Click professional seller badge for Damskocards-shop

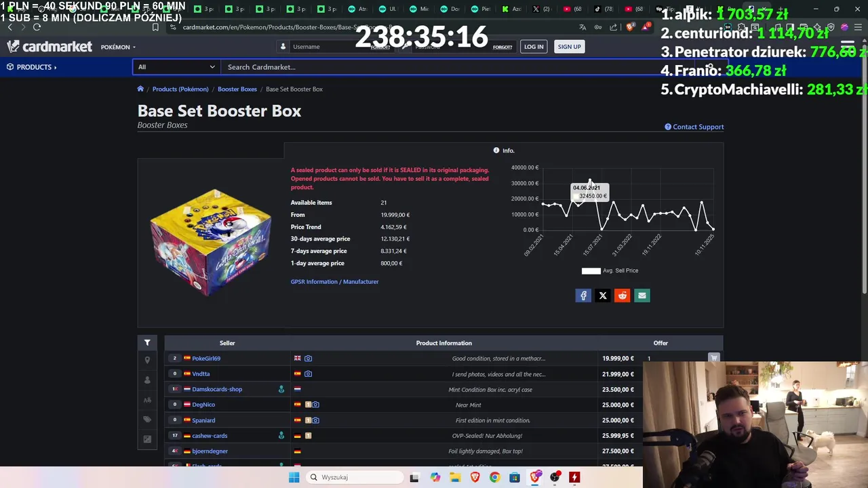coord(281,390)
